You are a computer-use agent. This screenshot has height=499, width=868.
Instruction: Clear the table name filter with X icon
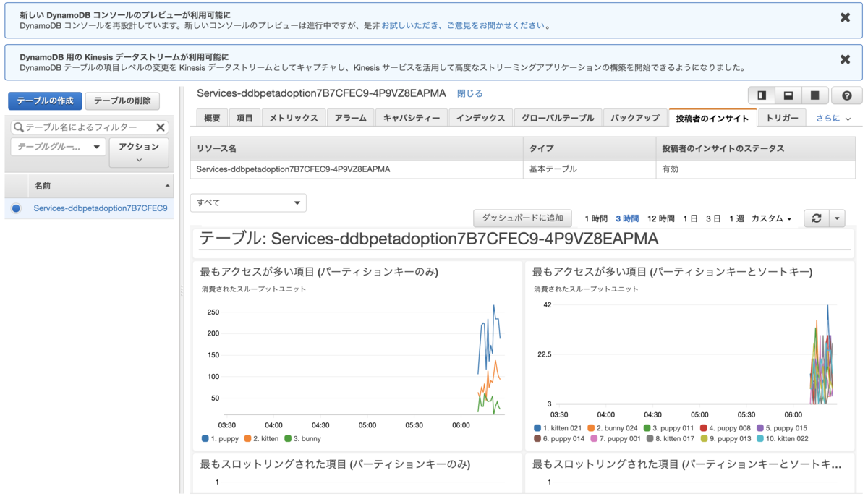(161, 127)
